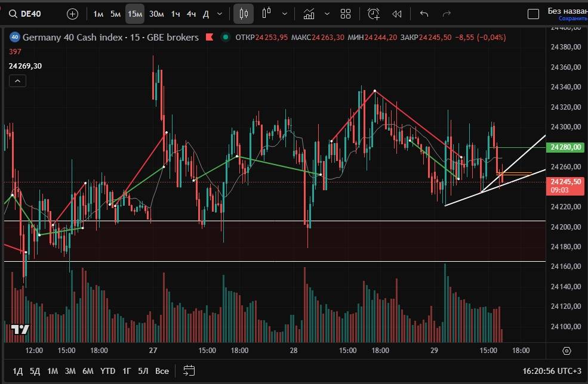This screenshot has height=384, width=588.
Task: Select the YTD date range
Action: [108, 371]
